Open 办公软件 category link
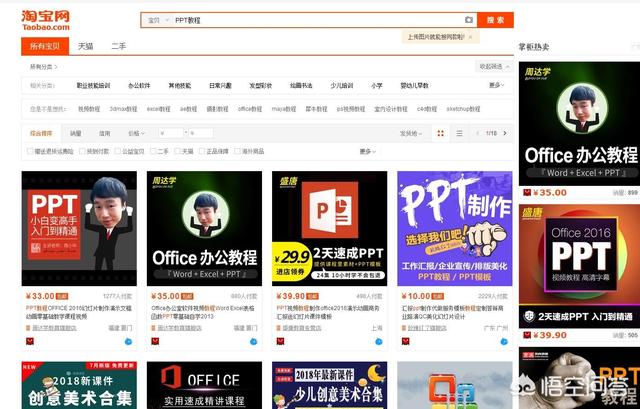The image size is (640, 409). tap(139, 86)
